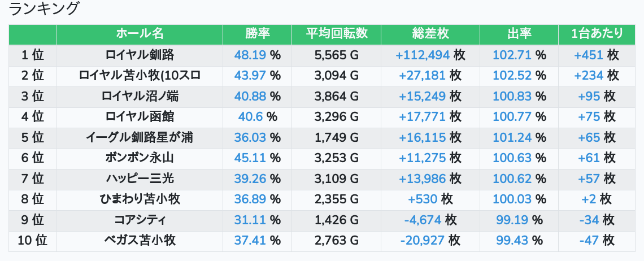
Task: Select the 総差枚 column header
Action: [430, 34]
